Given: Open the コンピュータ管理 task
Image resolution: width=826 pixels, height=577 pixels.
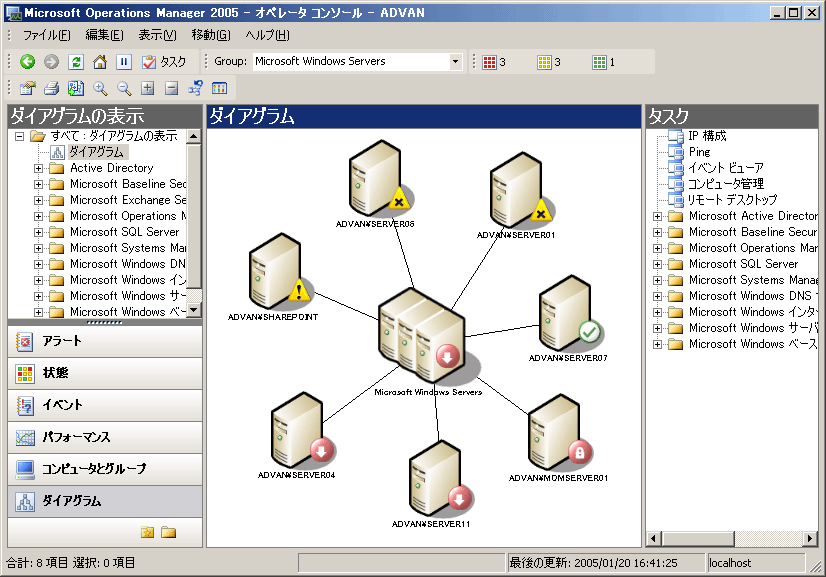Looking at the screenshot, I should coord(725,184).
